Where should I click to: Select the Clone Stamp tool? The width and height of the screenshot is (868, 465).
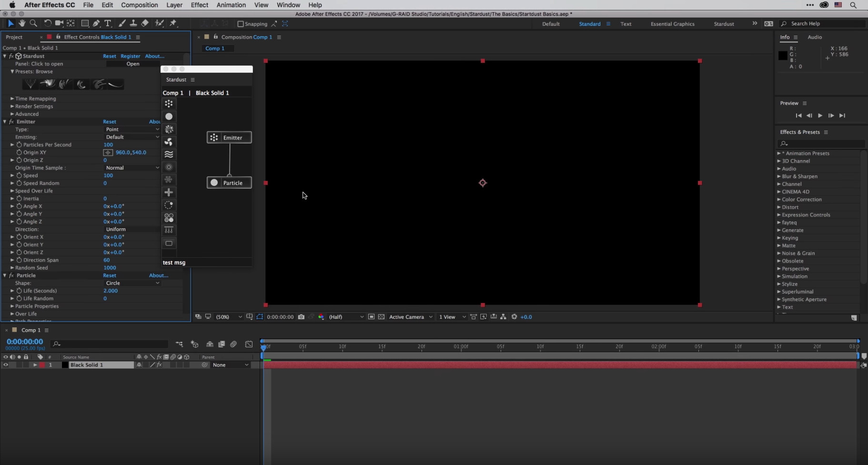click(x=133, y=23)
